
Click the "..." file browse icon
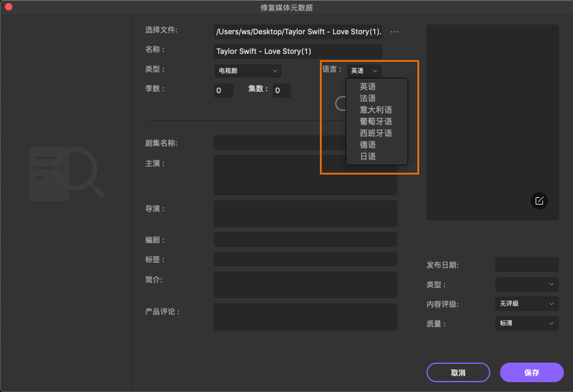click(x=395, y=31)
